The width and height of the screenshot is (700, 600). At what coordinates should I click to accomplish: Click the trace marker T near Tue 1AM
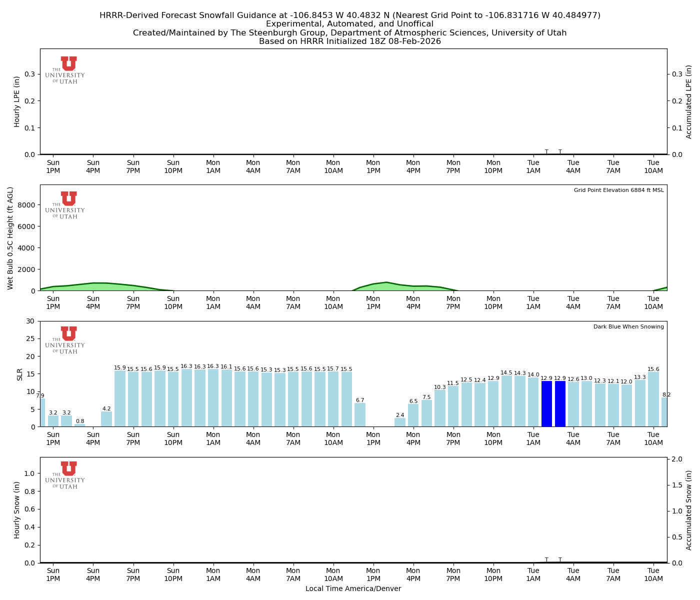(x=547, y=151)
